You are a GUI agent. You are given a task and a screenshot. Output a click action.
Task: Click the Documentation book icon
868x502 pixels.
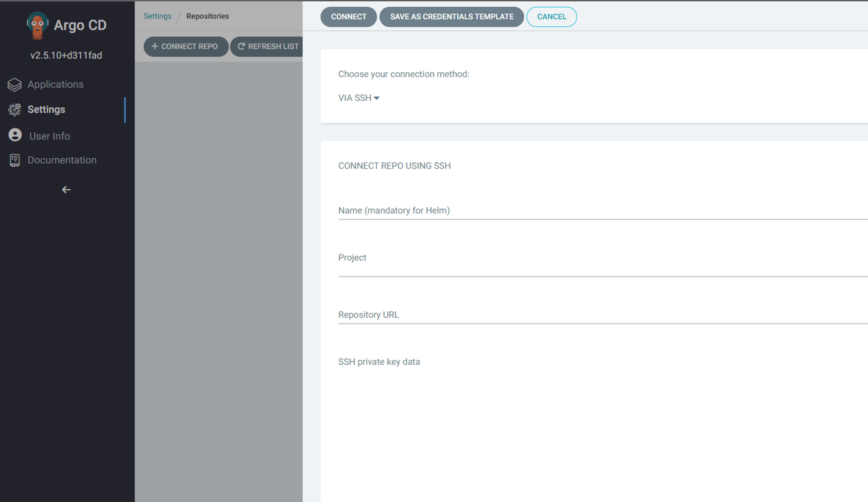pos(15,160)
